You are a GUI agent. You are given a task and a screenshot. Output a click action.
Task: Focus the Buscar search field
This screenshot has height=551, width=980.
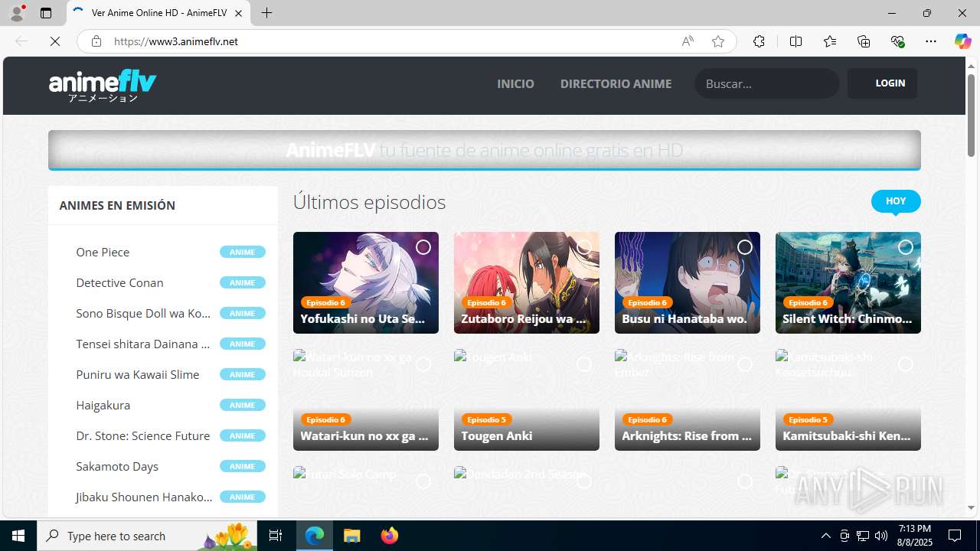click(766, 83)
